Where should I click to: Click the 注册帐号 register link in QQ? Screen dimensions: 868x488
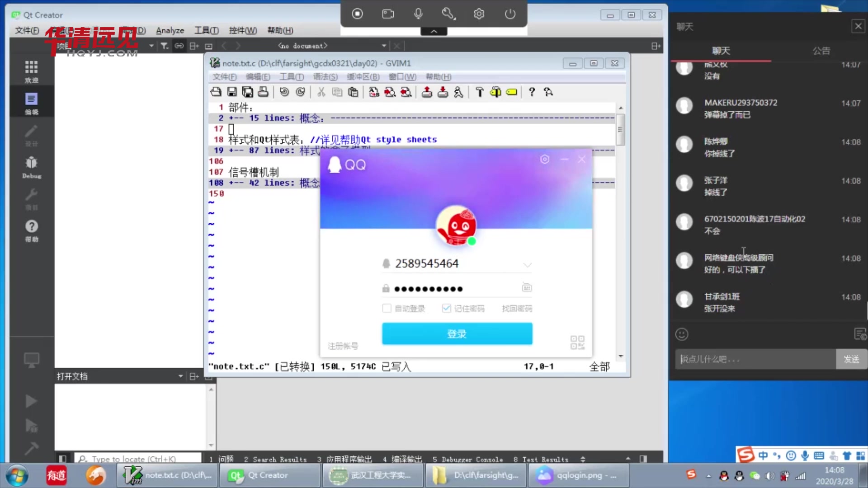(343, 346)
